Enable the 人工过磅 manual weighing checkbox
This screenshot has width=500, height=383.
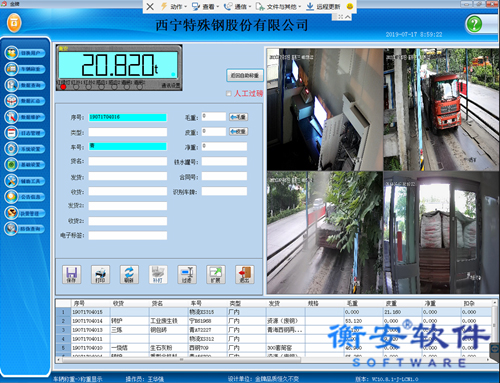[x=229, y=94]
